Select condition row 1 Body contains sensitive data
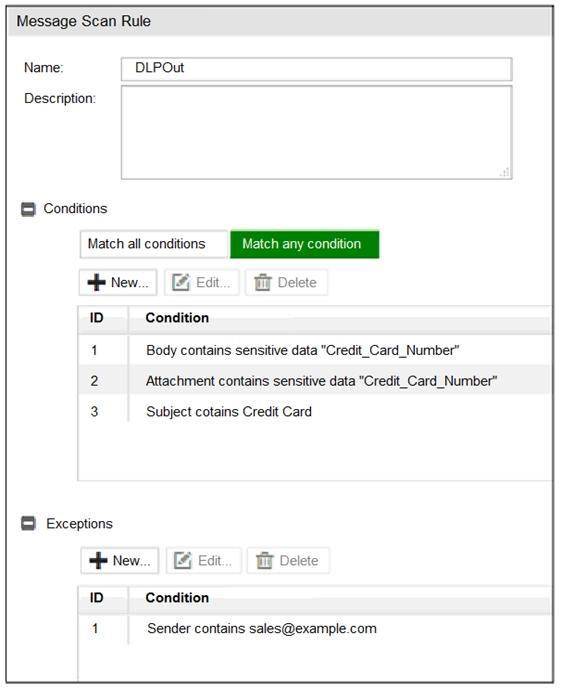561x690 pixels. tap(315, 350)
